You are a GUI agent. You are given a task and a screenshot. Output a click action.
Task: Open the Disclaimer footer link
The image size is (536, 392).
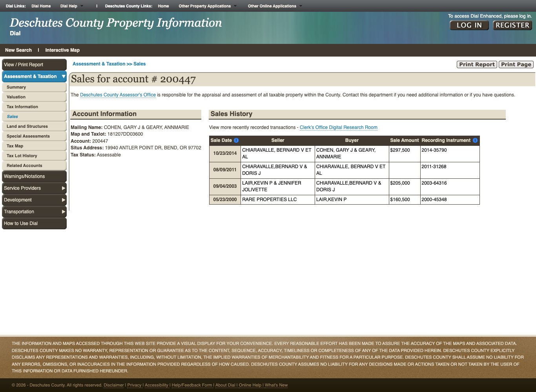(114, 385)
